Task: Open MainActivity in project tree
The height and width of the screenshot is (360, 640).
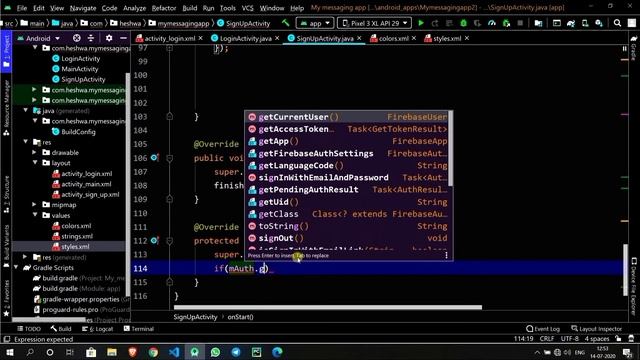Action: [80, 69]
